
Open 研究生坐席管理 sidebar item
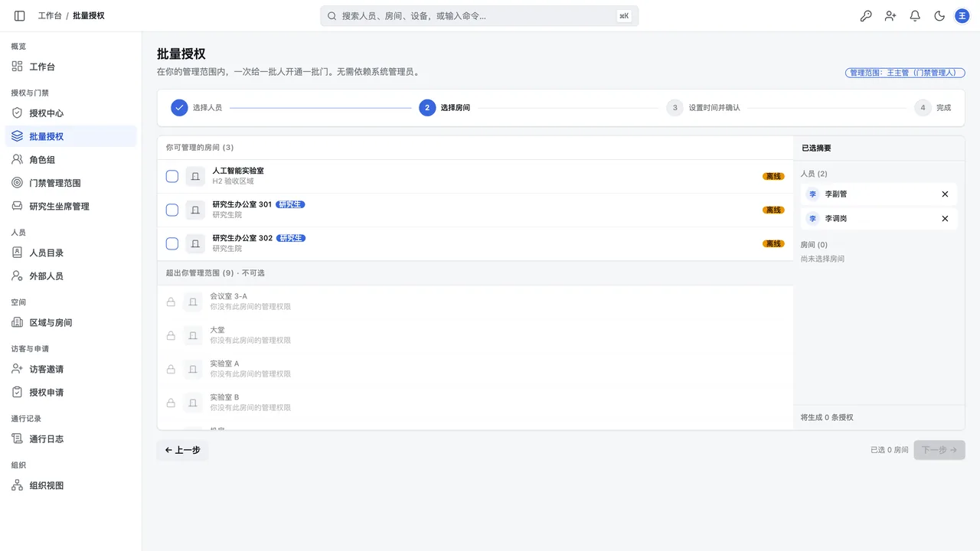(x=70, y=207)
